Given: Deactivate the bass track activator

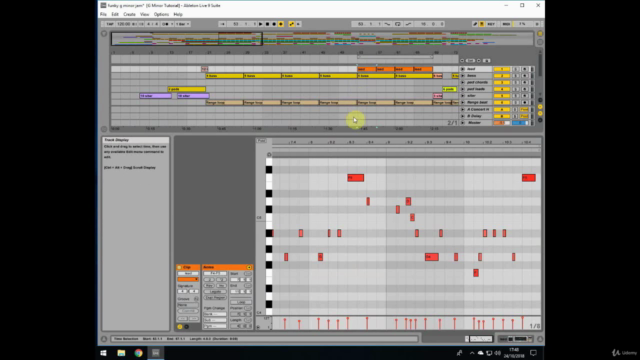Looking at the screenshot, I should [x=502, y=76].
